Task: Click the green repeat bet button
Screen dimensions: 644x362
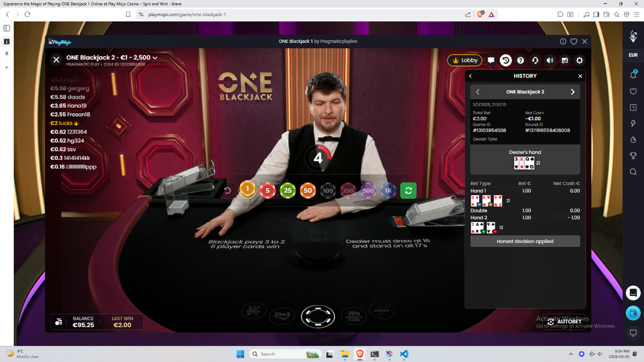Action: pyautogui.click(x=408, y=190)
